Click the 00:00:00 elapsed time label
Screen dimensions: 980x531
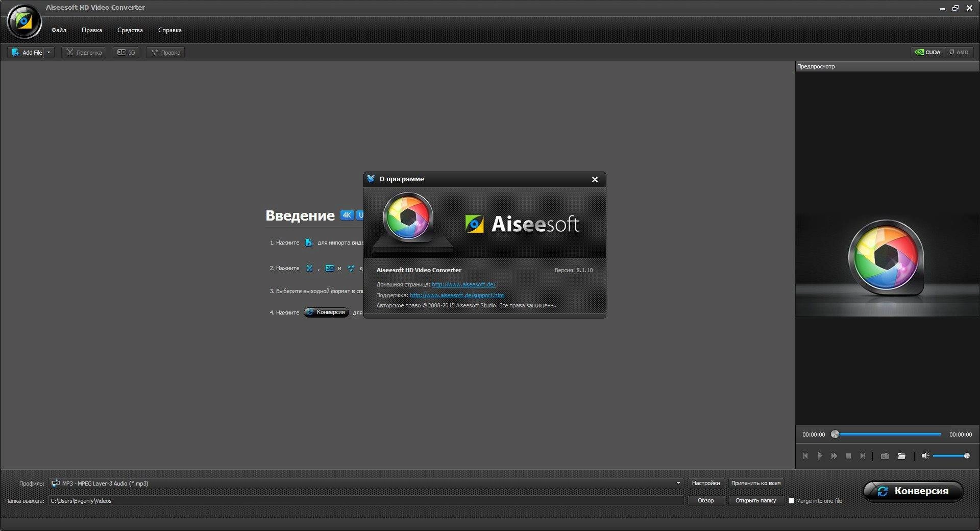point(814,435)
